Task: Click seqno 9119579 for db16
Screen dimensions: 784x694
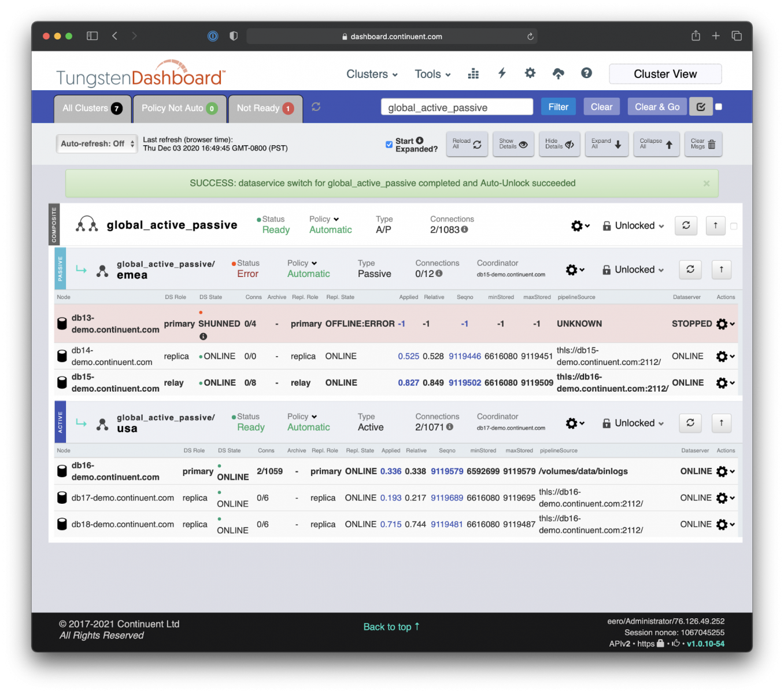Action: click(x=447, y=471)
